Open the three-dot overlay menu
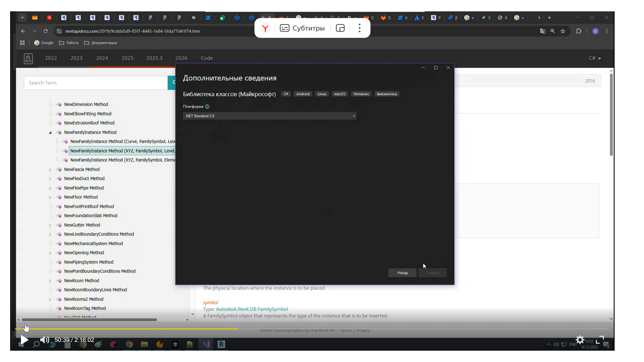 click(x=359, y=28)
